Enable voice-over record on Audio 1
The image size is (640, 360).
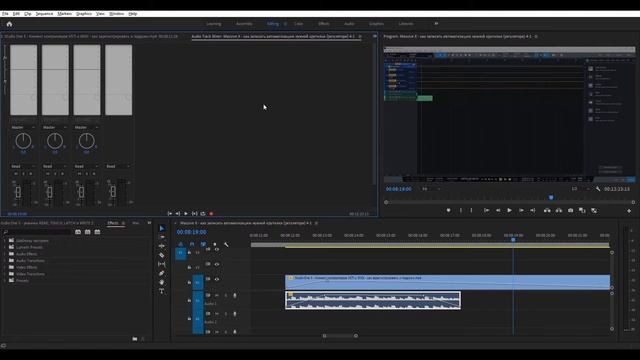(x=235, y=296)
